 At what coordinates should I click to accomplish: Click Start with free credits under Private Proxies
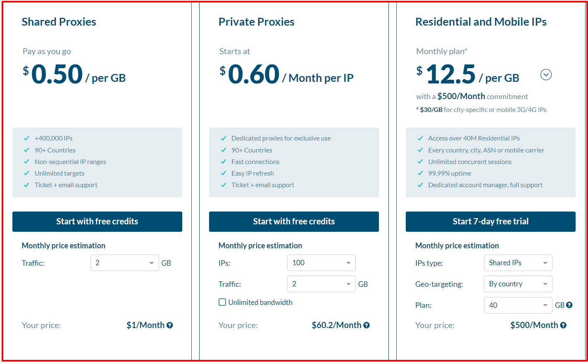tap(294, 221)
